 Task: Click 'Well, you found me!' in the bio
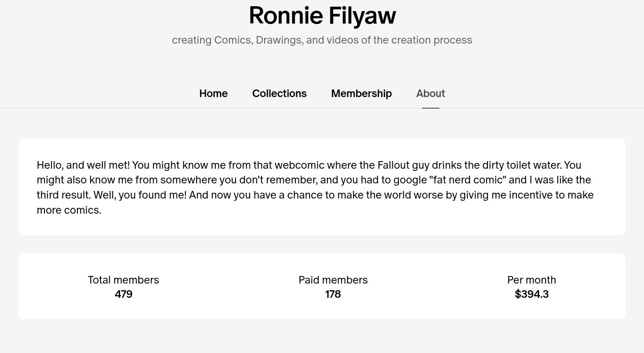(139, 195)
